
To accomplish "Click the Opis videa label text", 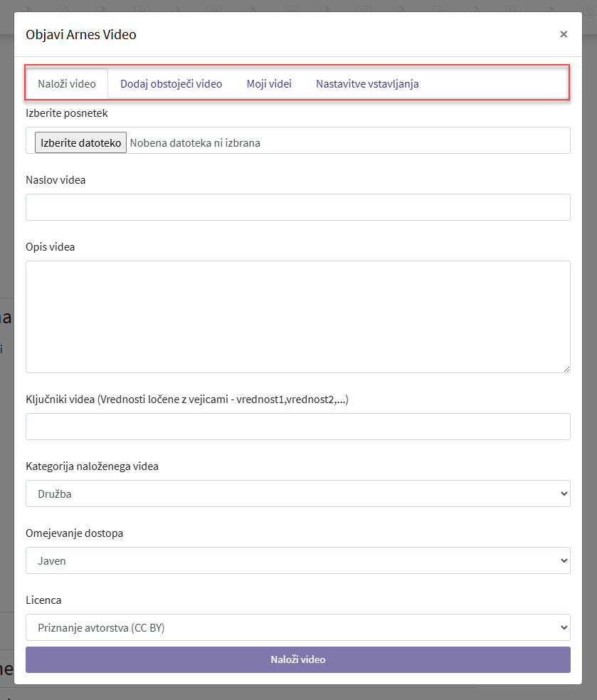I will 50,247.
